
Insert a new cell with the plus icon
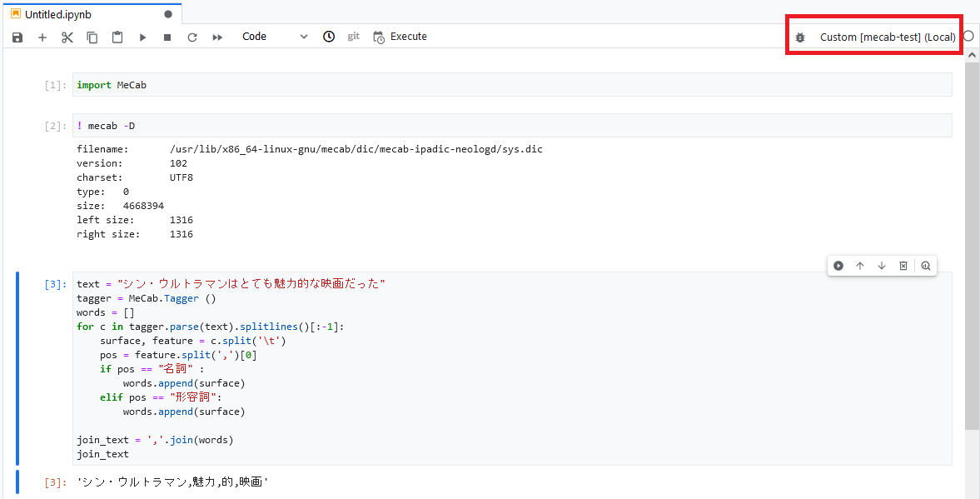pos(42,37)
